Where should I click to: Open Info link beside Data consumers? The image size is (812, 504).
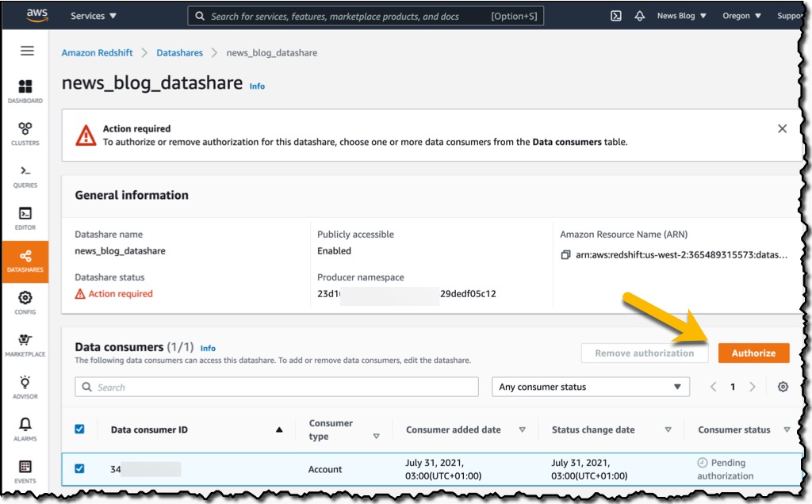tap(208, 348)
